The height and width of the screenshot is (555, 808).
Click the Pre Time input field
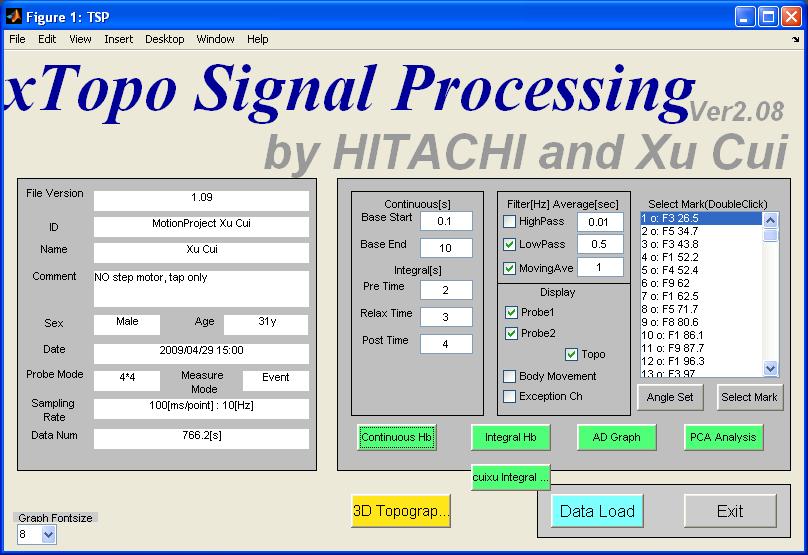tap(446, 290)
